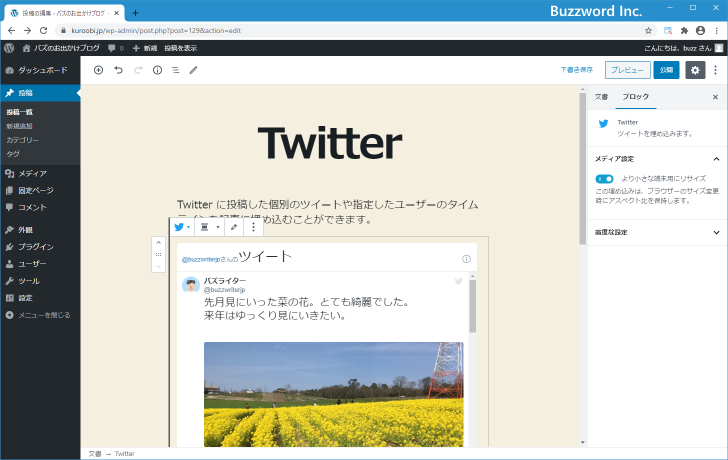Undo the last edit

(x=118, y=70)
